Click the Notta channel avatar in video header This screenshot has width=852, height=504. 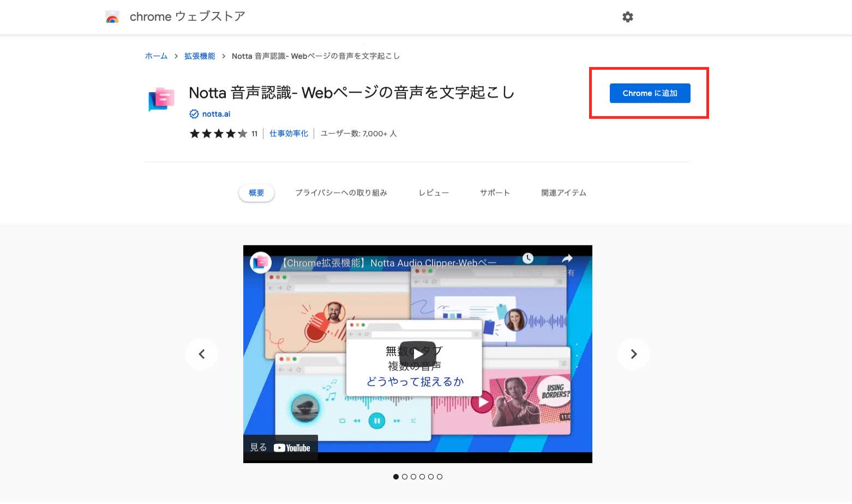[261, 263]
